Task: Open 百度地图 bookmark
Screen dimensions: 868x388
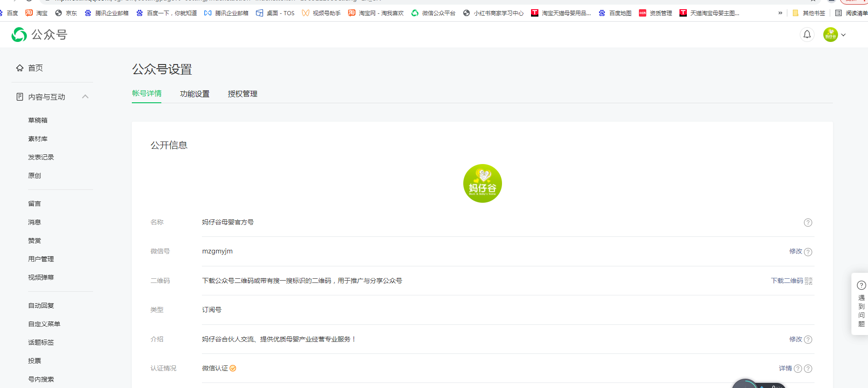Action: click(615, 13)
